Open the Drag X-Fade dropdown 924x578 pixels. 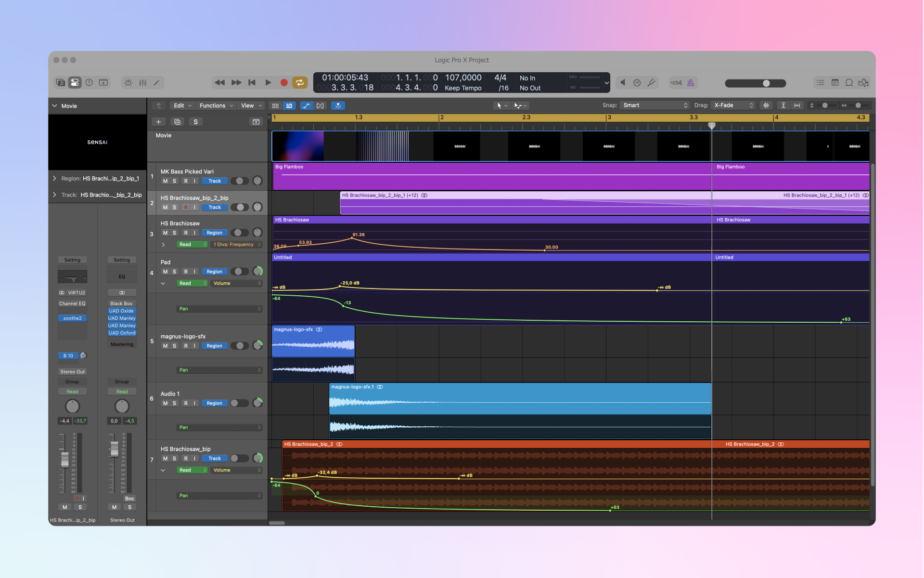coord(733,105)
